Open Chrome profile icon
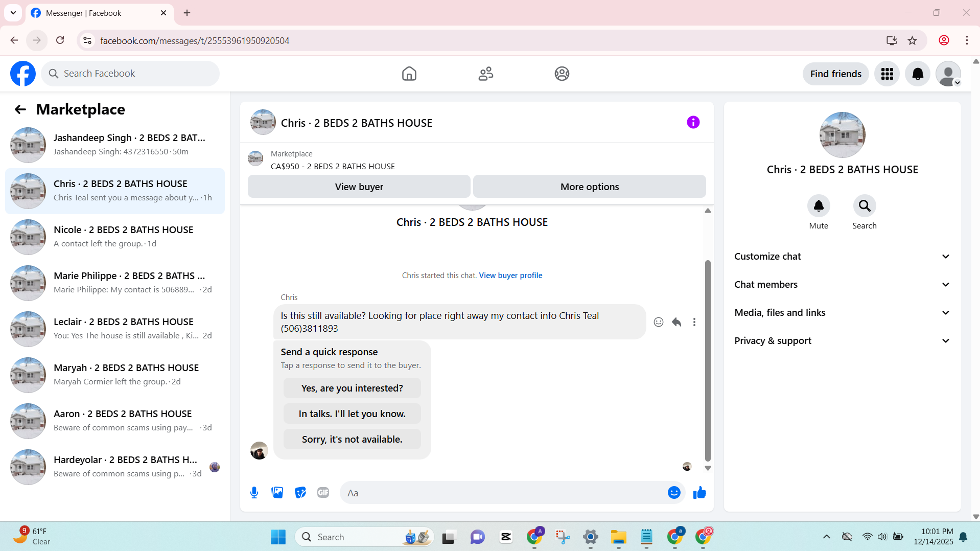 944,40
